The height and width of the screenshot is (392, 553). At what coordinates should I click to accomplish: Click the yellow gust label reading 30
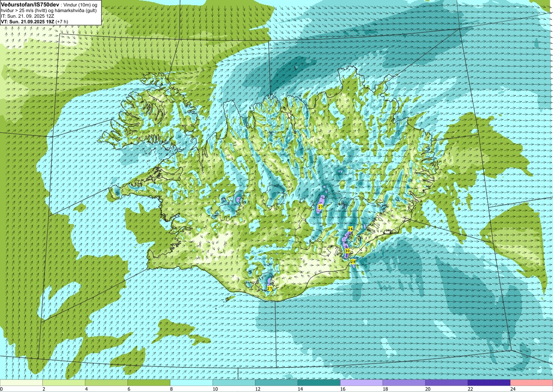347,251
